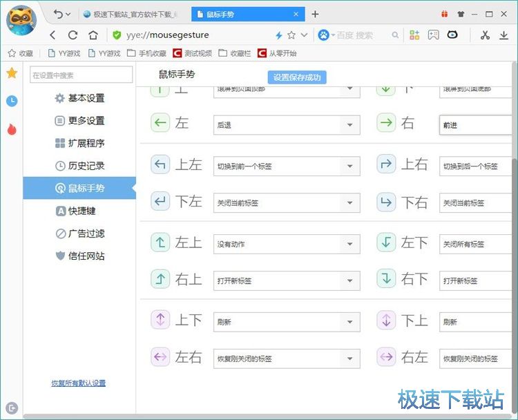Click 恢复所有默认设置 link

click(x=79, y=383)
